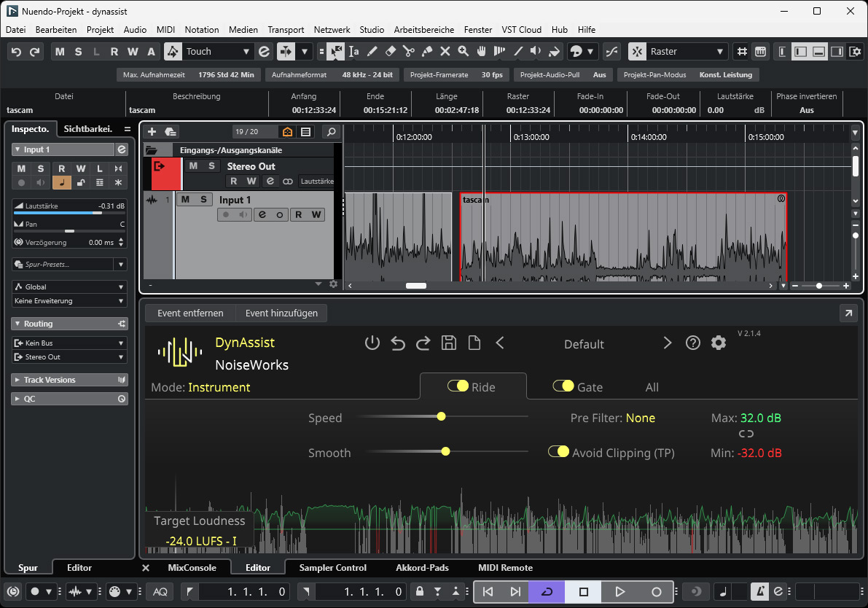Save the DynAssist preset with disk icon
The height and width of the screenshot is (608, 868).
pos(449,343)
